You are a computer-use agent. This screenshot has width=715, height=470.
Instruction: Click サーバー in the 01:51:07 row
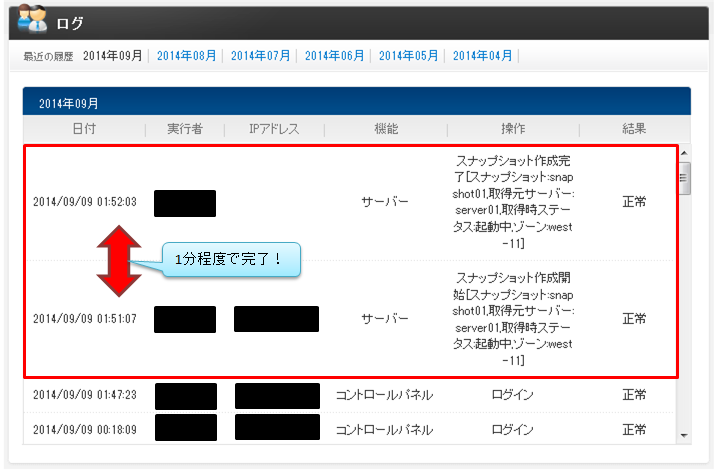(x=385, y=319)
